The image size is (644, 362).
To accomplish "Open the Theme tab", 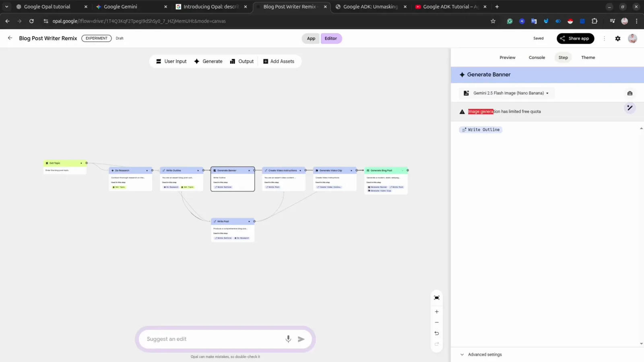I will point(588,58).
